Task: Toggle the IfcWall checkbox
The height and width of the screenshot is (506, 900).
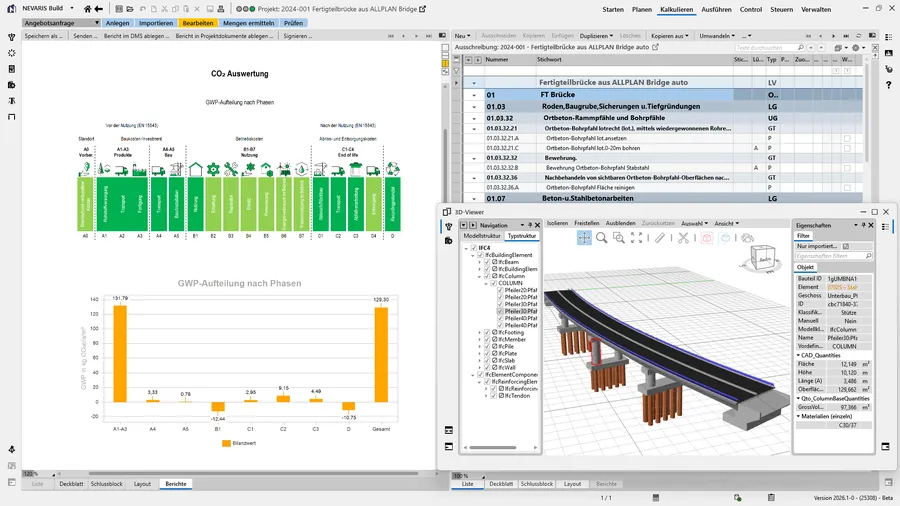Action: pyautogui.click(x=487, y=368)
